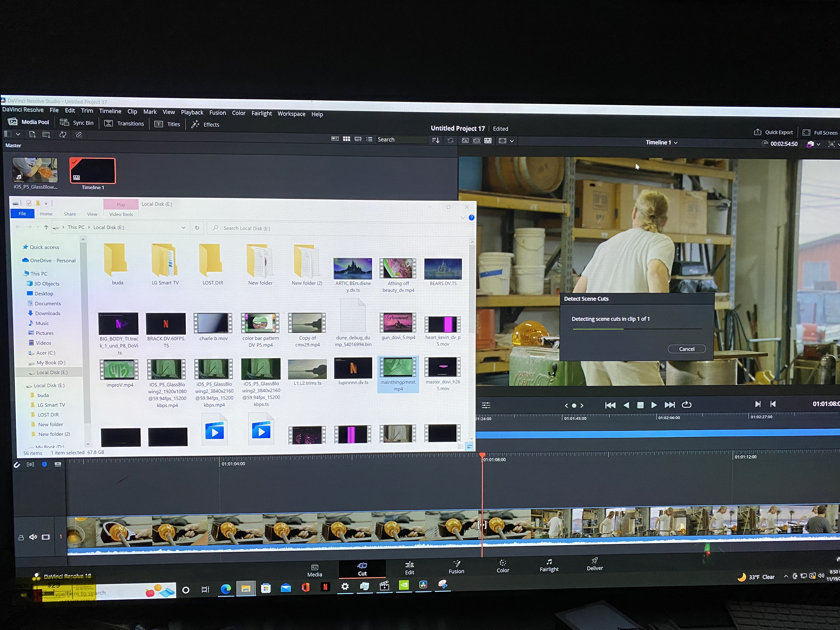Viewport: 840px width, 630px height.
Task: Click the loop playback icon
Action: pos(686,405)
